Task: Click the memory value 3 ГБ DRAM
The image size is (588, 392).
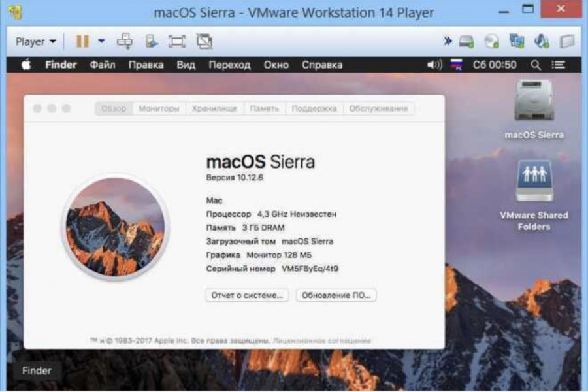Action: tap(263, 228)
